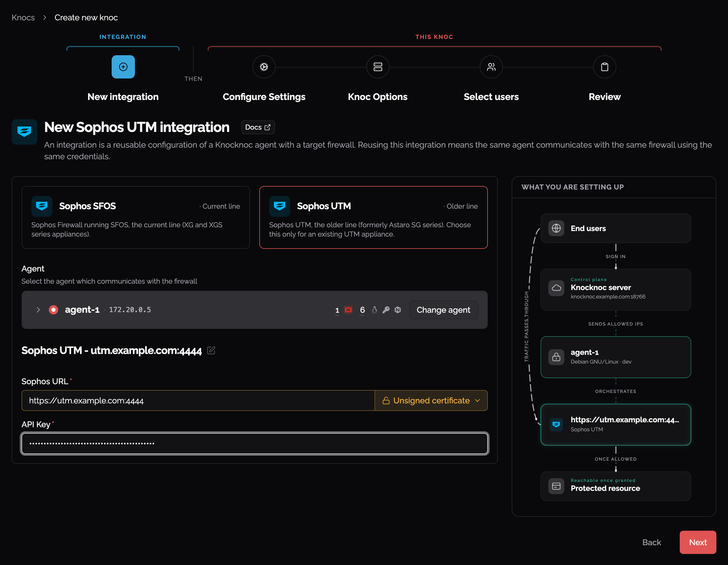Click the cloud icon on Knocknoc server card

556,288
